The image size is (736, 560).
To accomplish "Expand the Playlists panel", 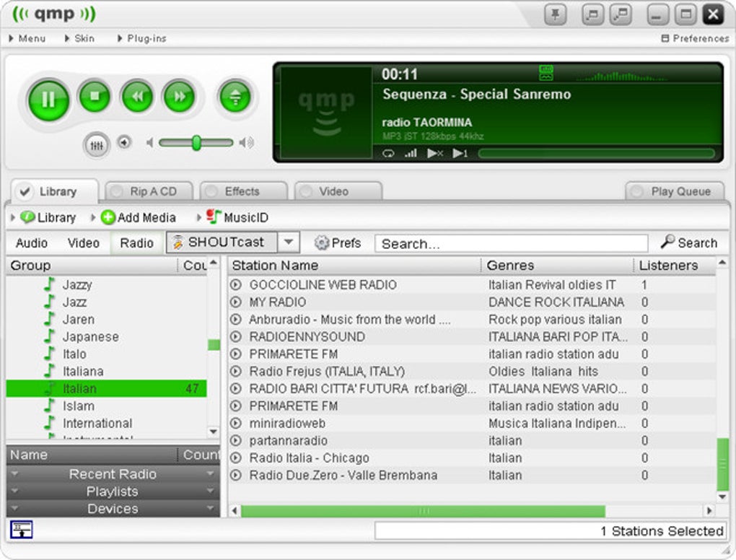I will [113, 491].
